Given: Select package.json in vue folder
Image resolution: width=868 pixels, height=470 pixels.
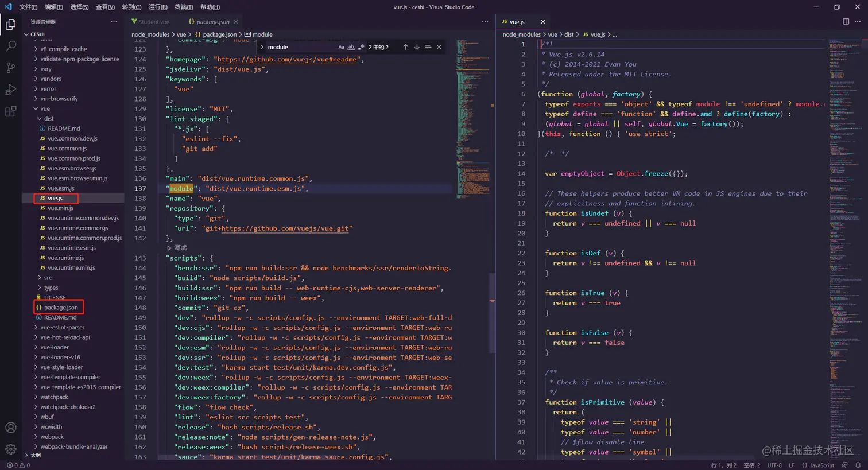Looking at the screenshot, I should pyautogui.click(x=61, y=308).
